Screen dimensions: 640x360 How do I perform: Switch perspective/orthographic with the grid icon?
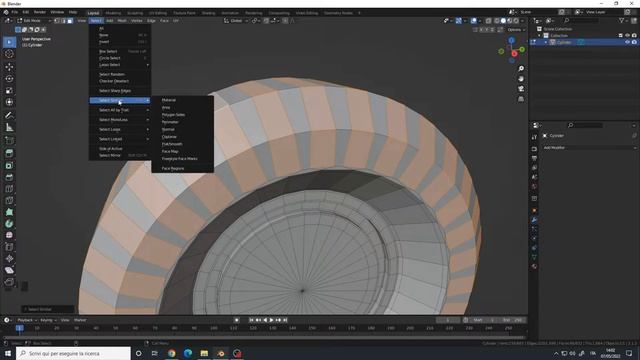(521, 99)
